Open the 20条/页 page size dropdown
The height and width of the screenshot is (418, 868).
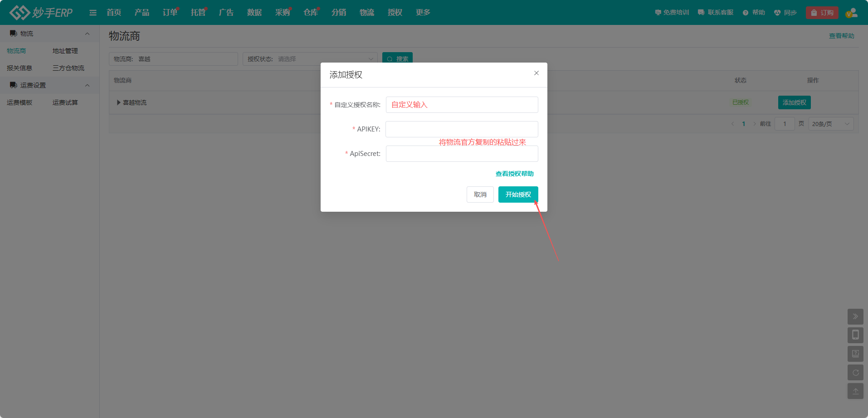point(831,124)
